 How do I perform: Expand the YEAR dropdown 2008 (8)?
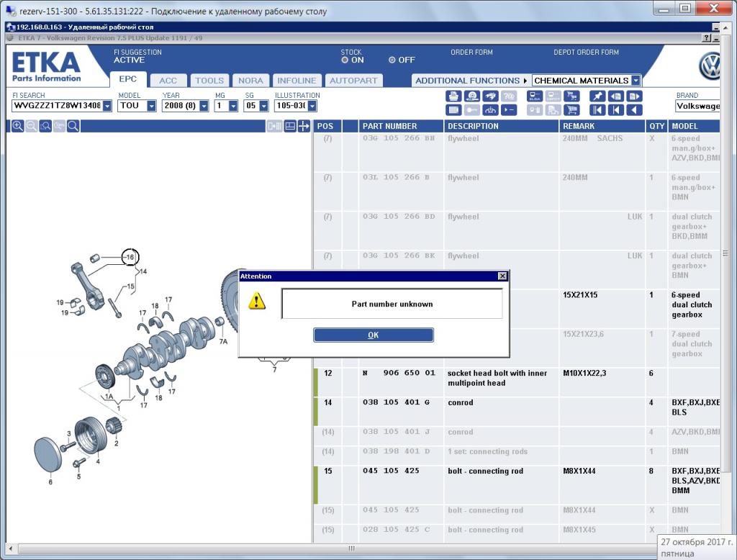[204, 106]
